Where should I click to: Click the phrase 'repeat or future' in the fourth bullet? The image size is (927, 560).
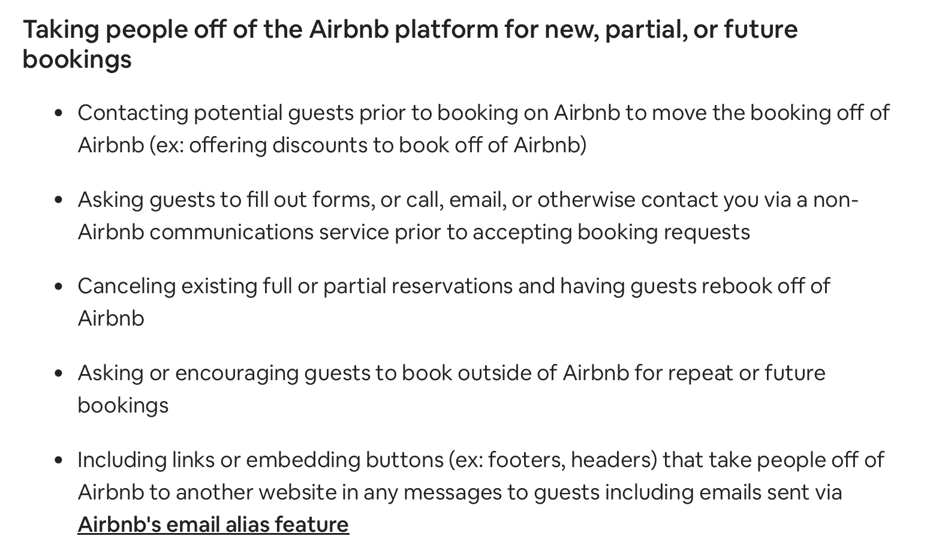747,373
